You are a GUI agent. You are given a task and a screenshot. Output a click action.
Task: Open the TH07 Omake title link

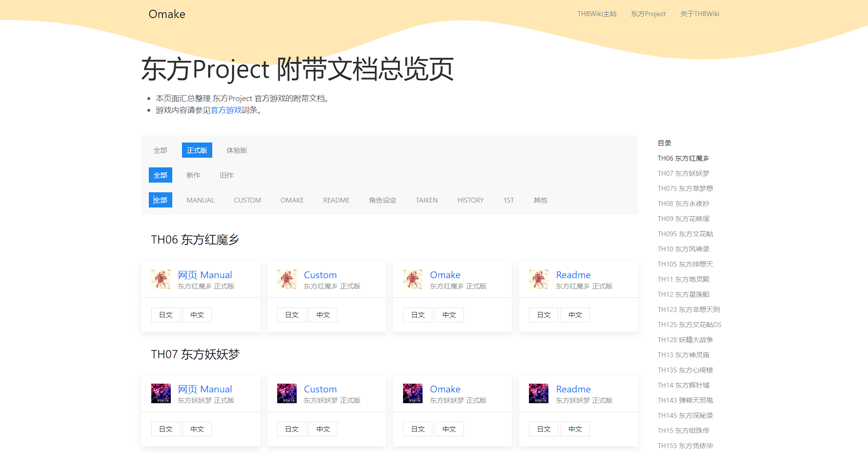pos(445,389)
